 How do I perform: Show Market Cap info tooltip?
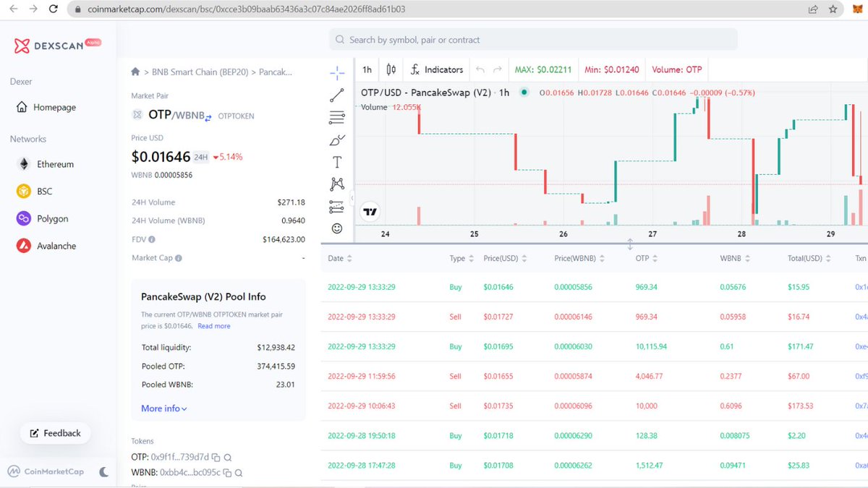[x=179, y=258]
